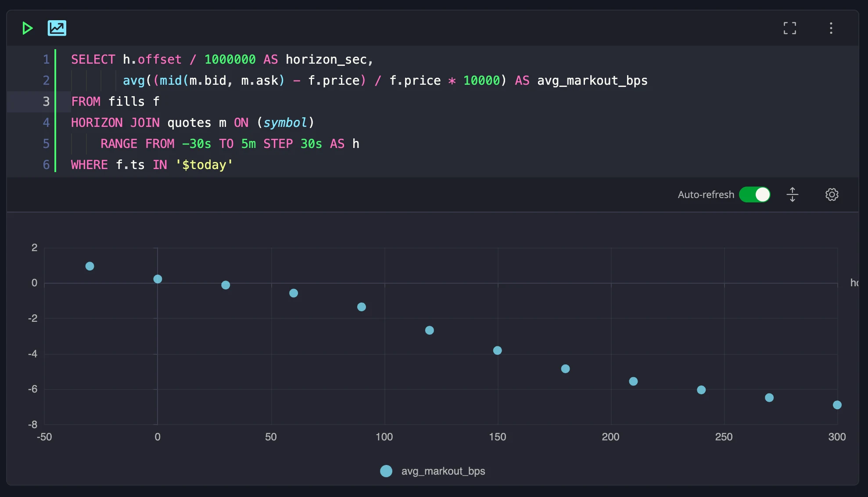This screenshot has height=497, width=868.
Task: Click the legend color dot for avg_markout_bps
Action: point(386,471)
